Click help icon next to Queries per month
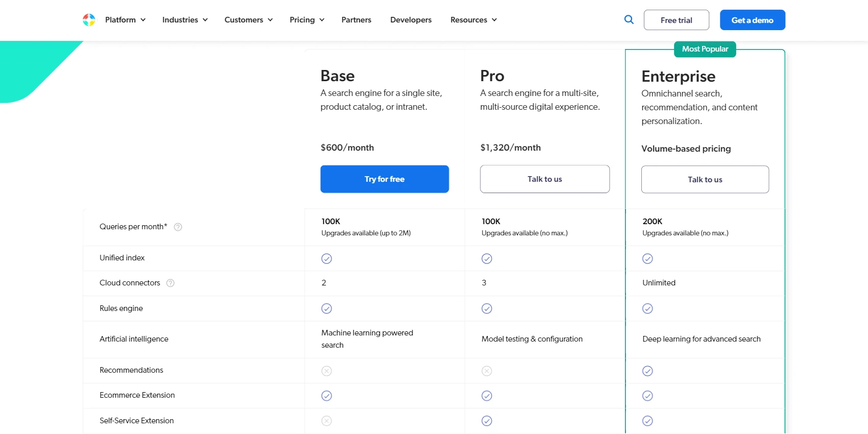Screen dimensions: 868x434 (x=178, y=227)
